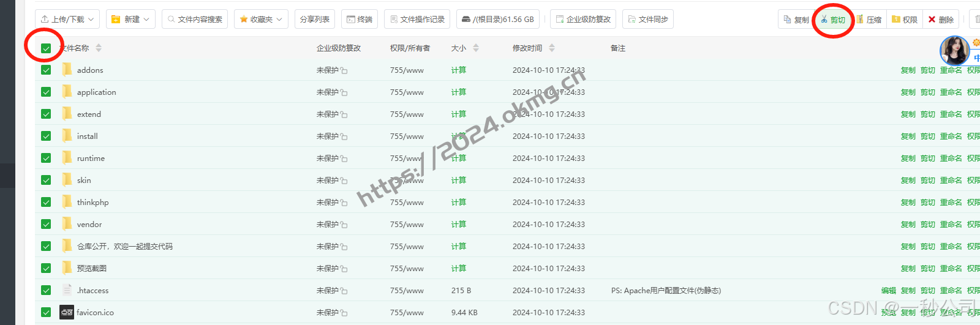Open the vendor folder icon

tap(67, 224)
